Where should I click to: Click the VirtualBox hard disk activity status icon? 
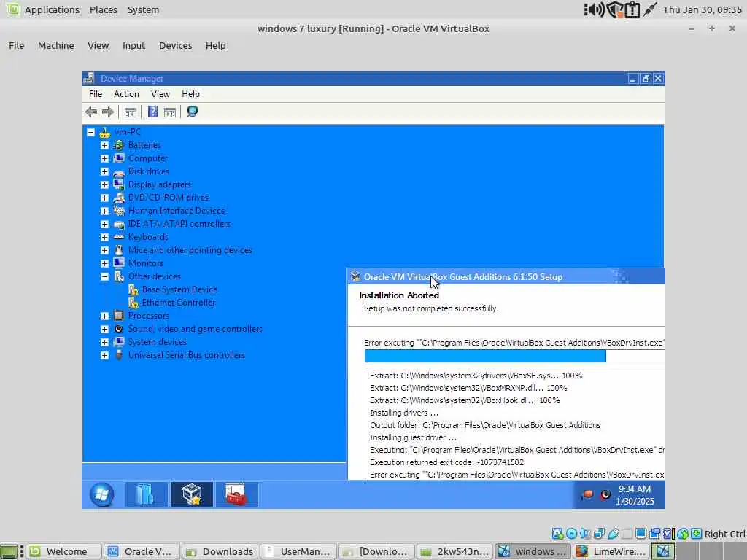point(557,534)
